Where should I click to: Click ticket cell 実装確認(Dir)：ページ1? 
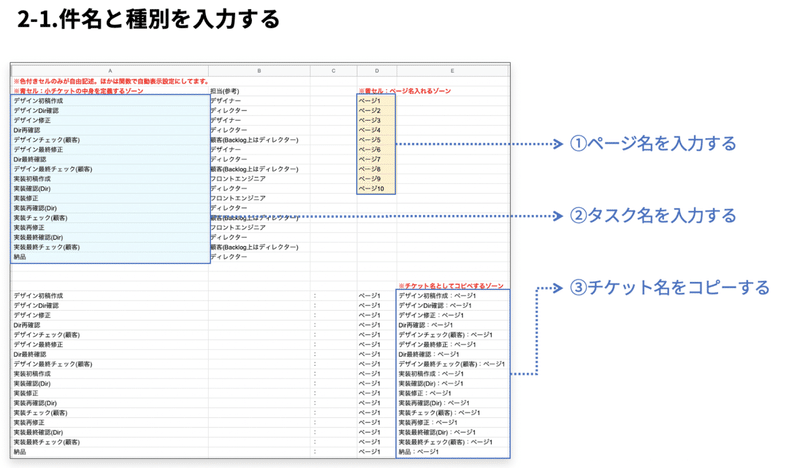tap(453, 383)
